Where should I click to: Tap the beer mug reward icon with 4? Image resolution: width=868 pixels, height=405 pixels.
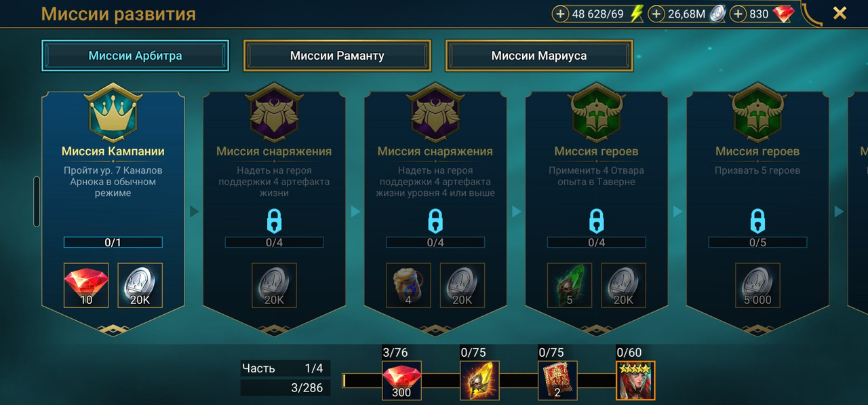[x=408, y=285]
